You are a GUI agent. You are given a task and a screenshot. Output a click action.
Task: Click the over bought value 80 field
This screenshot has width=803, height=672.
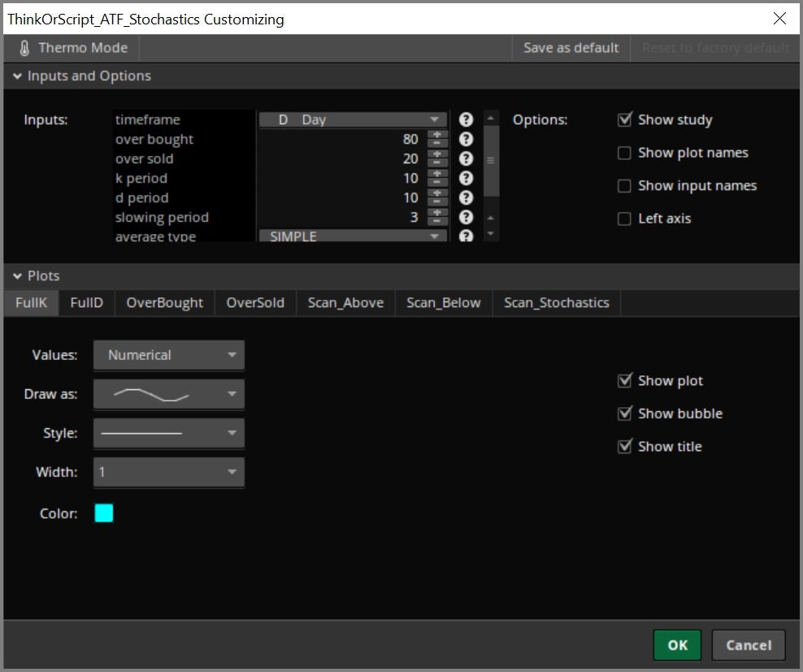click(342, 139)
